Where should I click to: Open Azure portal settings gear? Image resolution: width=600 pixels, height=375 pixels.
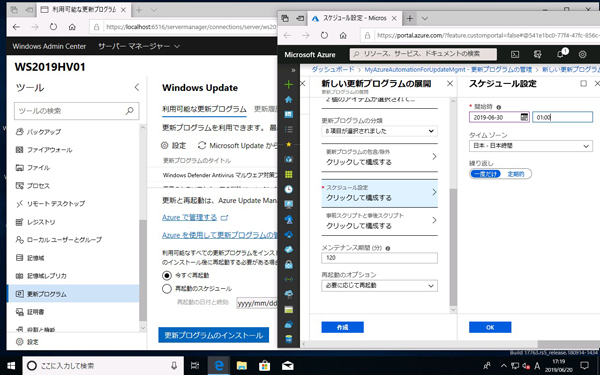tap(582, 55)
